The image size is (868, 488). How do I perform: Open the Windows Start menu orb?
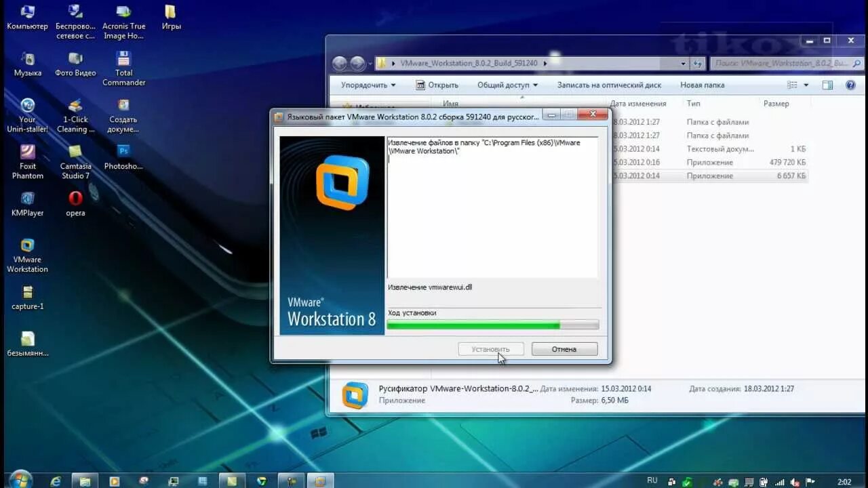tap(20, 480)
